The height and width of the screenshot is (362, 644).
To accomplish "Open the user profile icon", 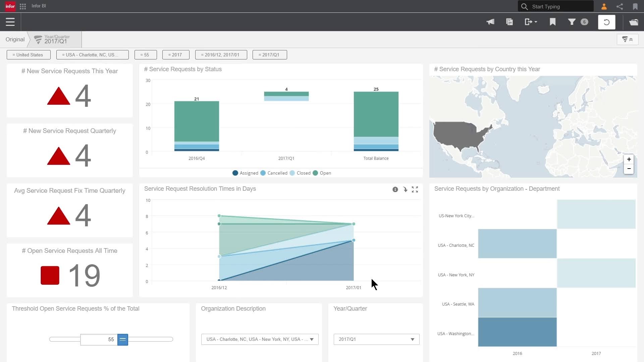I will coord(604,6).
